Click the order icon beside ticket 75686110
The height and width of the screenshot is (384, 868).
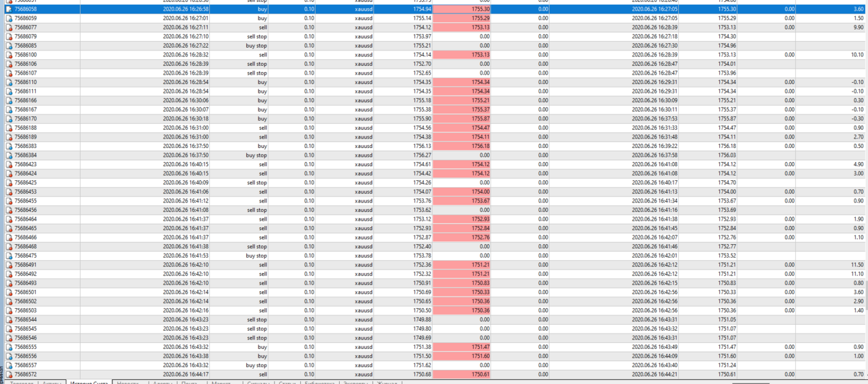pyautogui.click(x=9, y=82)
